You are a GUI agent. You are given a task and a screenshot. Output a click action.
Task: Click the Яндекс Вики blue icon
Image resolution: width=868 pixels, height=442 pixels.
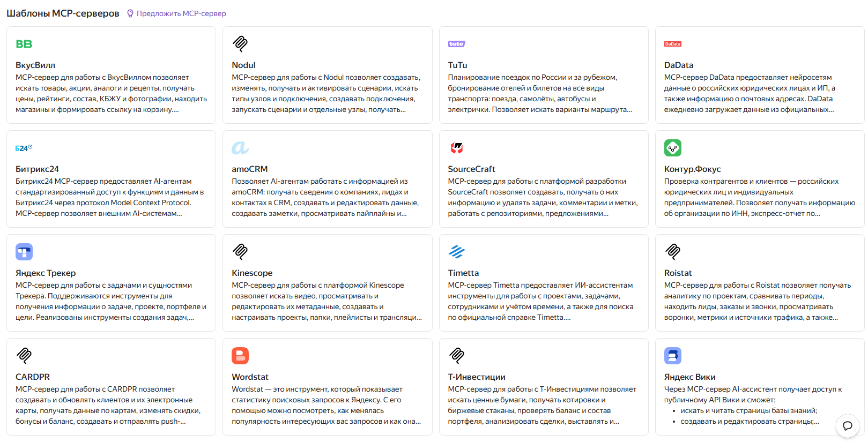673,356
